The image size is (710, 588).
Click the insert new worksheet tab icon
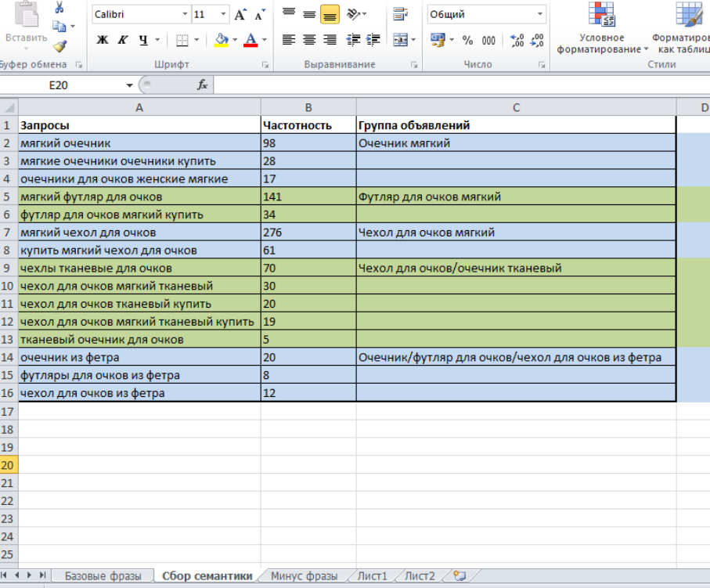click(x=460, y=575)
